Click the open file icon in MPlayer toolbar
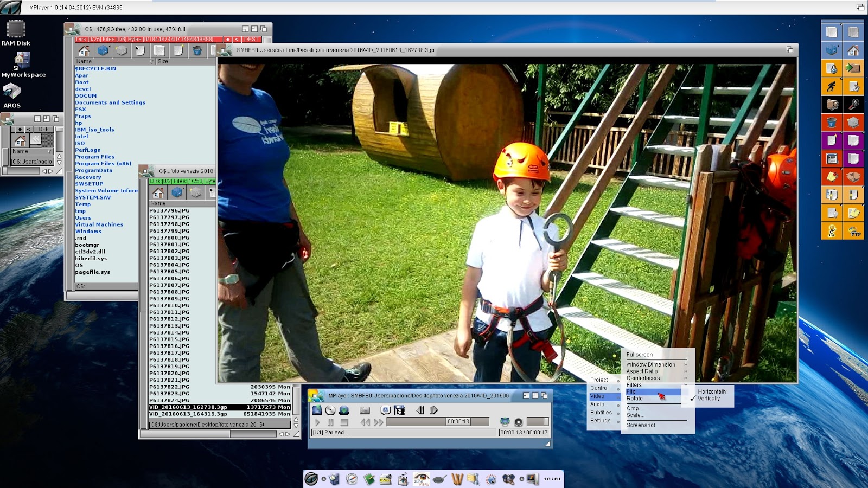The width and height of the screenshot is (868, 488). [317, 410]
